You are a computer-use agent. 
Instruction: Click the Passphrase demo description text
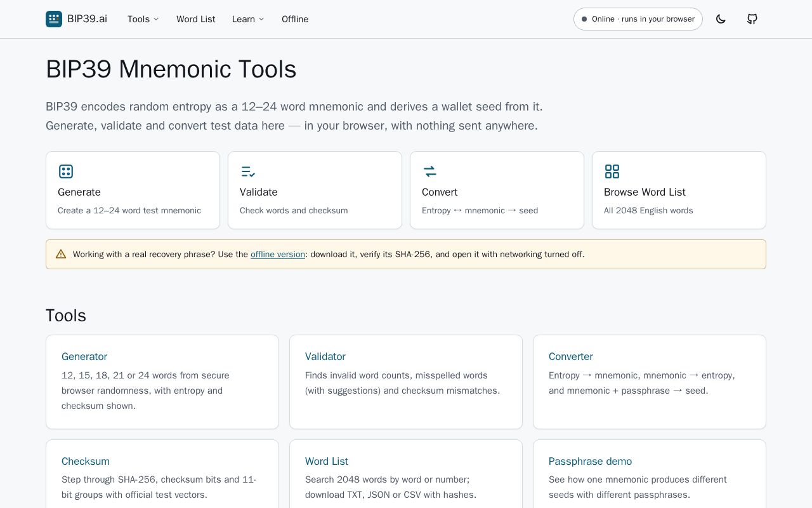click(638, 487)
